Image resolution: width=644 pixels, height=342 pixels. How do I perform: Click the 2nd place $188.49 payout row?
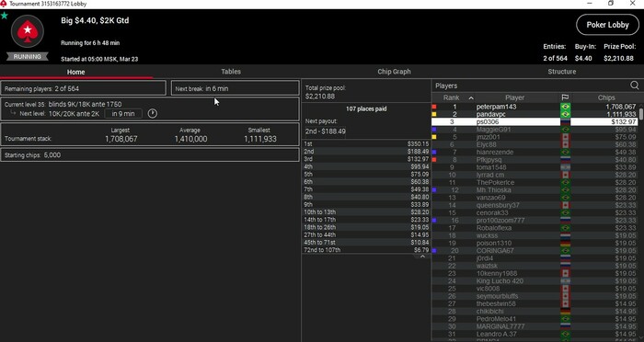pyautogui.click(x=366, y=152)
